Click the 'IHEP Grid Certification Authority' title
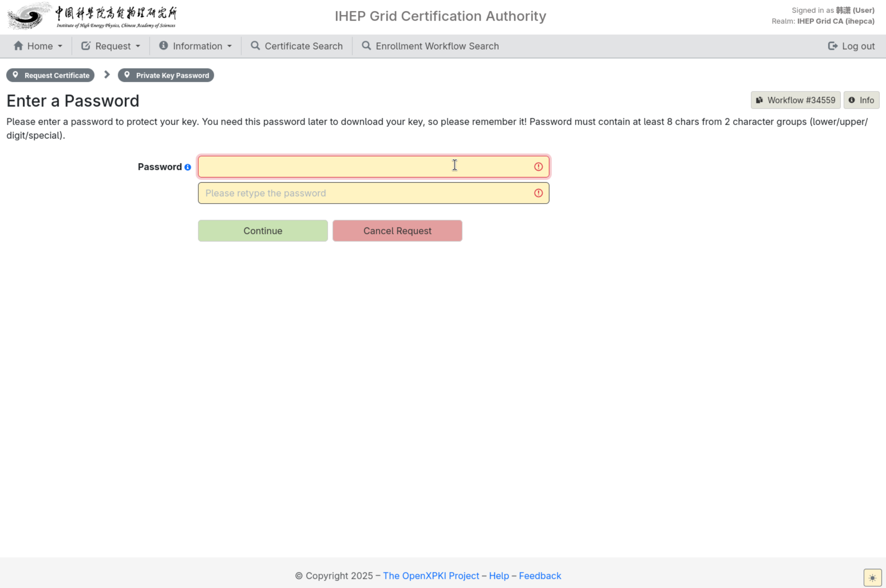 tap(440, 16)
